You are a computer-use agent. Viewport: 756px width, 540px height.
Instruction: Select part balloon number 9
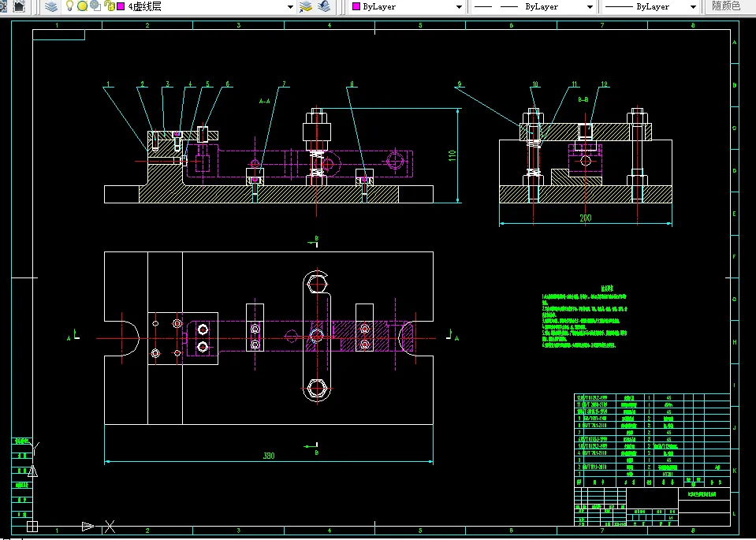tap(460, 84)
